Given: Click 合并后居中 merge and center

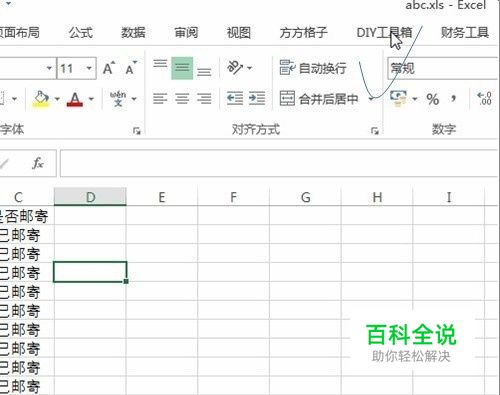Looking at the screenshot, I should click(x=319, y=99).
